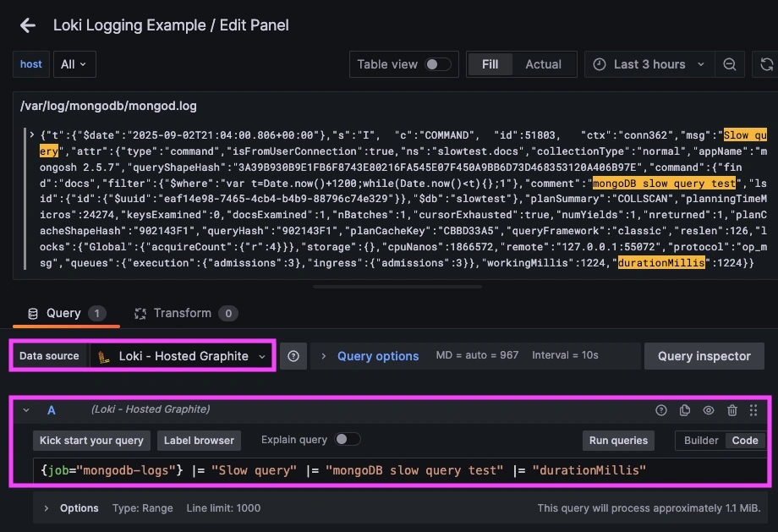The width and height of the screenshot is (778, 532).
Task: Click the drag handle of query A
Action: pyautogui.click(x=753, y=410)
